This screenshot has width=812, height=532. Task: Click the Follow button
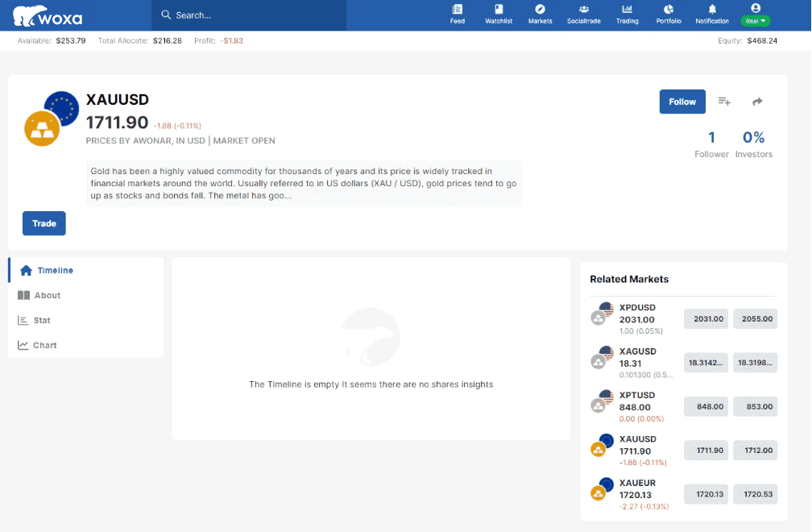point(682,102)
